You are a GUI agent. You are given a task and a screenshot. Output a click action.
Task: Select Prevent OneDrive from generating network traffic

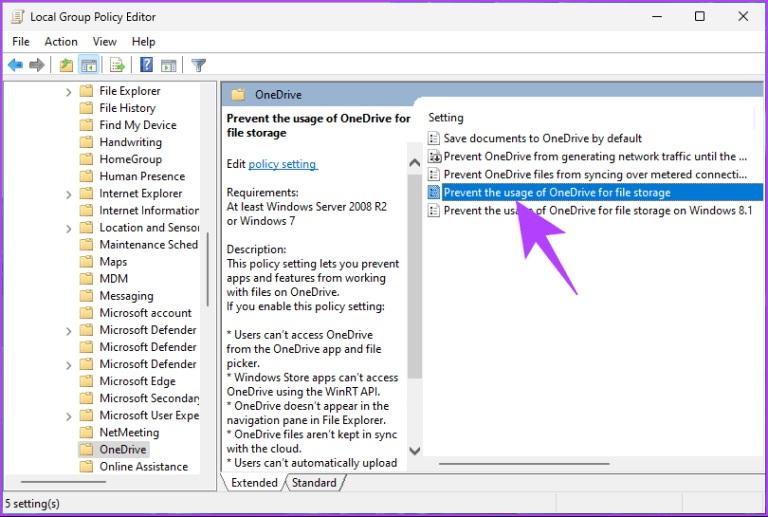(x=595, y=156)
